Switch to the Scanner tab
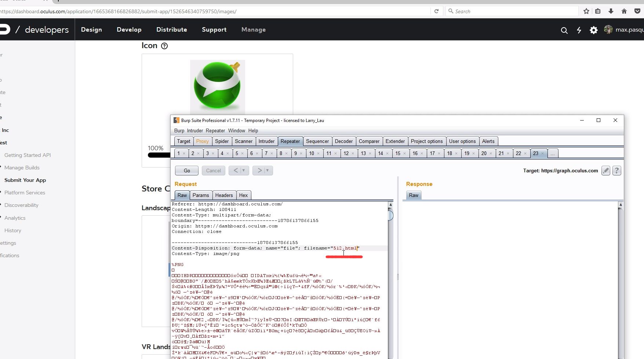 (244, 141)
